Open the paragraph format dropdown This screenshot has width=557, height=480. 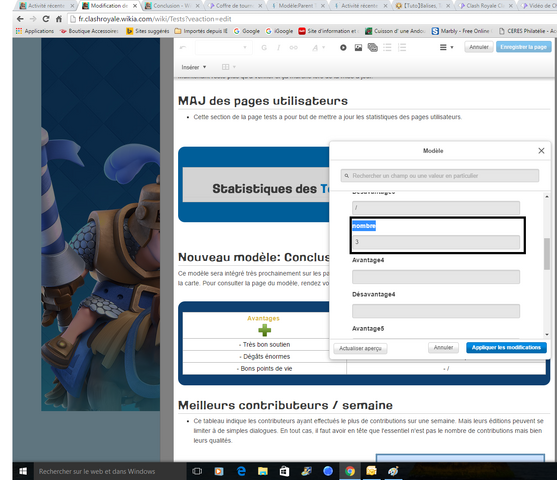click(x=224, y=48)
